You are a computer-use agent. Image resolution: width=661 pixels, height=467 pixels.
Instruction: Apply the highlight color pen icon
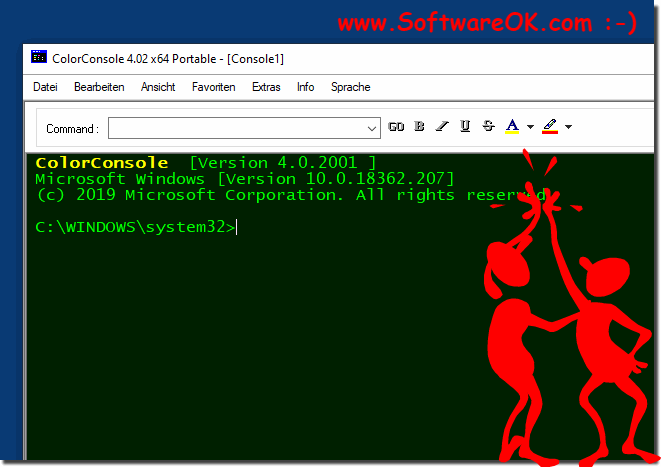(x=550, y=126)
